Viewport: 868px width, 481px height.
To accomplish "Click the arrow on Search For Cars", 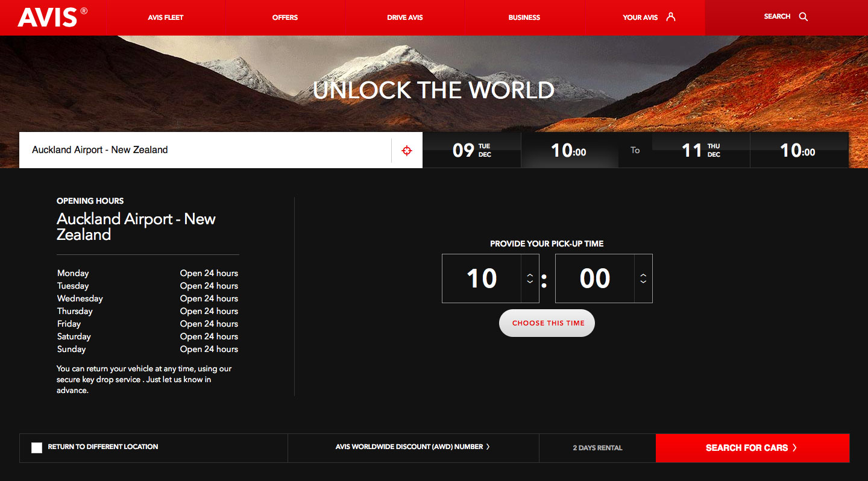I will 795,448.
